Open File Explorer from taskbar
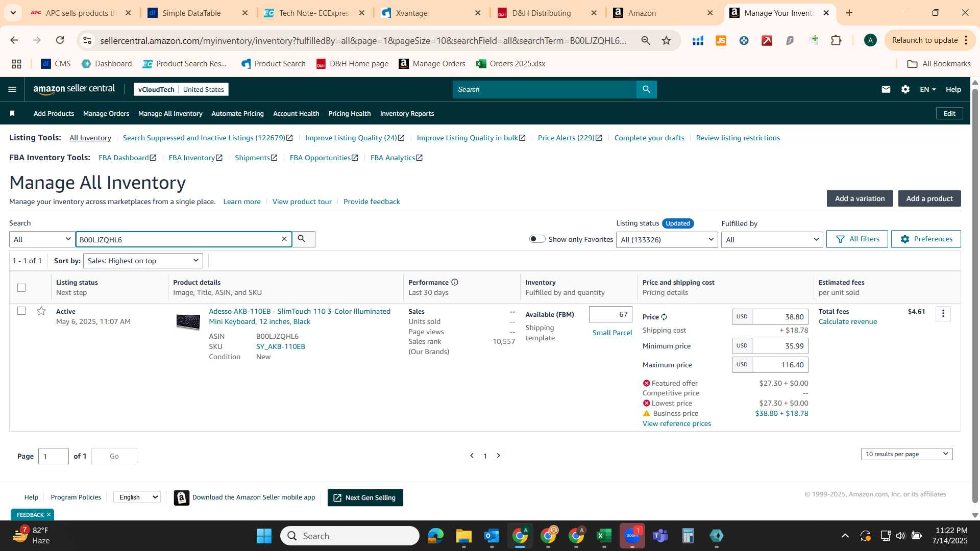 click(463, 536)
